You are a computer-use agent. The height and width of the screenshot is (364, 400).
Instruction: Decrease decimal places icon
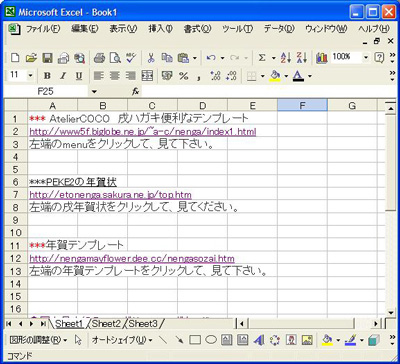pos(231,76)
